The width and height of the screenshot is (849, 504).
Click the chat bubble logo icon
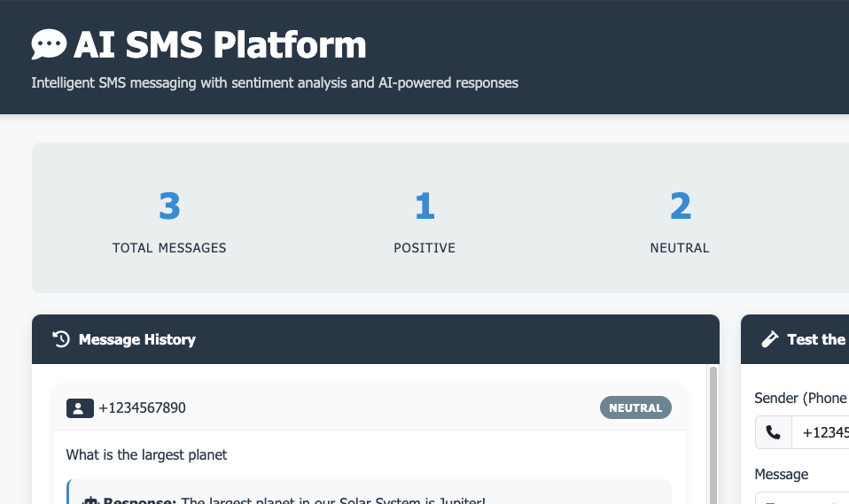point(49,44)
